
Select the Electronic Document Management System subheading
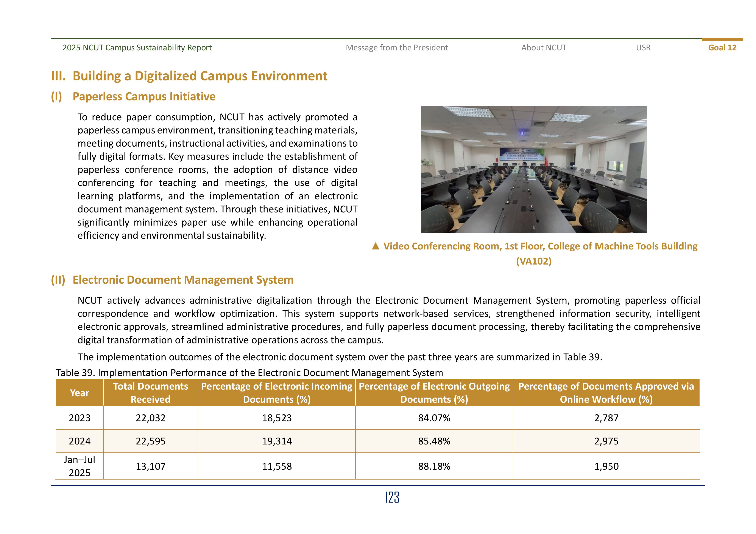click(183, 280)
